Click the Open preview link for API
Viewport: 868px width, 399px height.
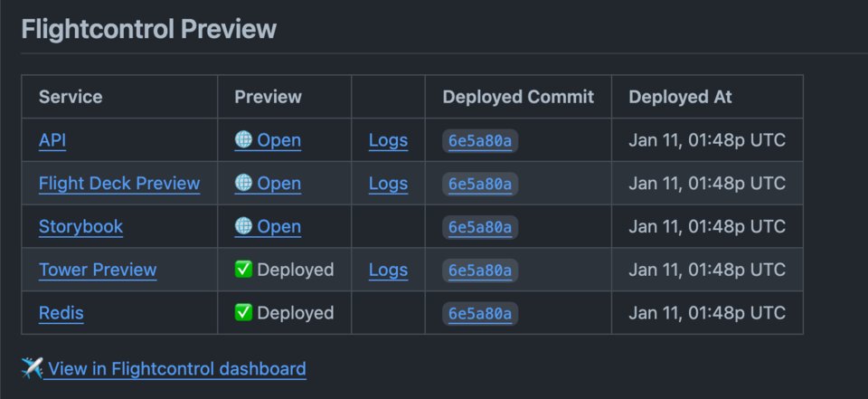pyautogui.click(x=268, y=140)
